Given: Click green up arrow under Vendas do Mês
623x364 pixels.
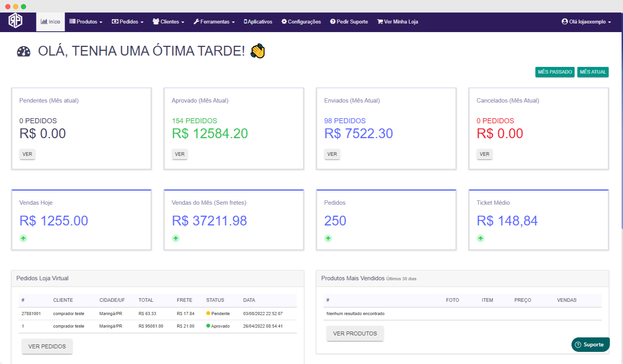Looking at the screenshot, I should [176, 238].
